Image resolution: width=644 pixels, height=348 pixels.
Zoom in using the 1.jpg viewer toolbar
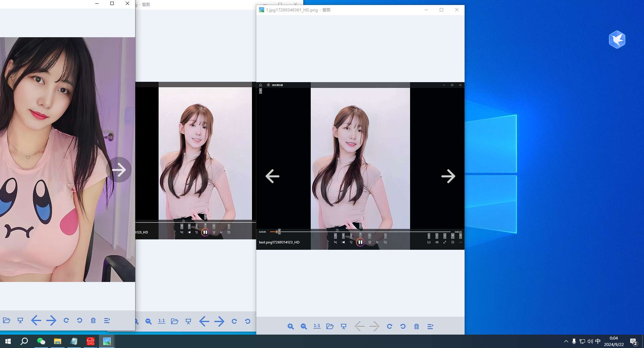(x=290, y=326)
